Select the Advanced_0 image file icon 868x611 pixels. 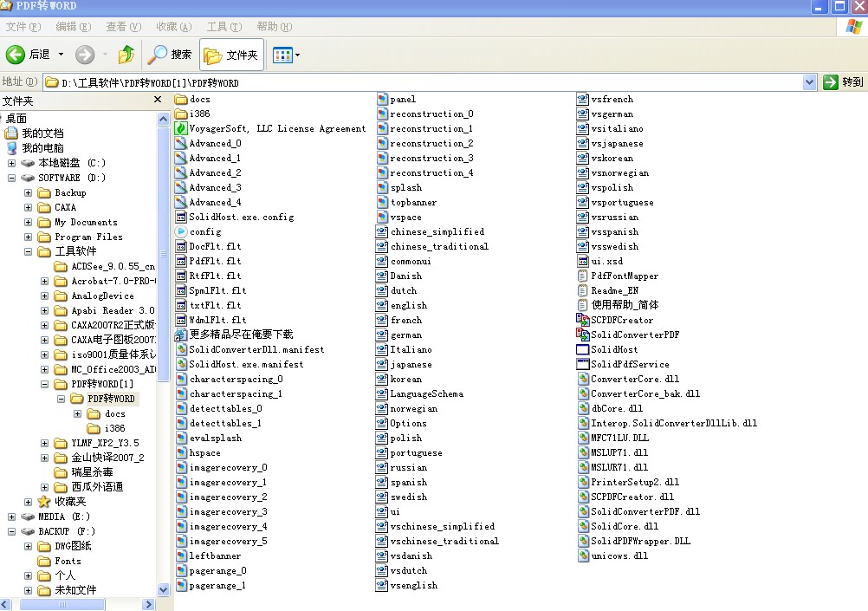(x=180, y=143)
